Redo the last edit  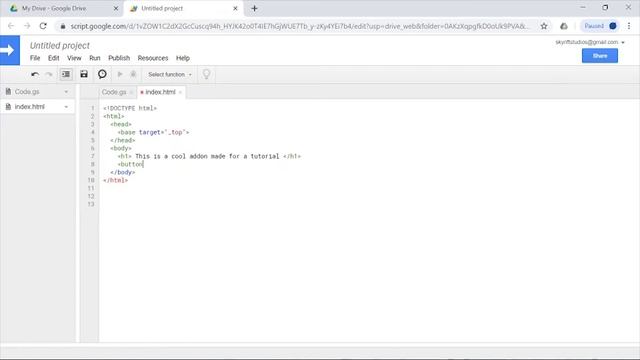point(49,74)
